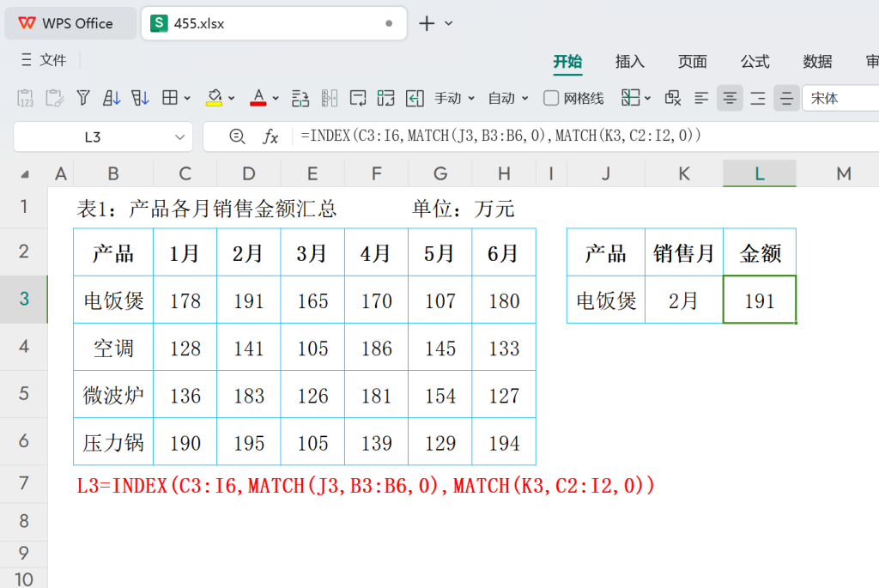Click the title 表1：产品各月销售金额汇总
Viewport: 879px width, 588px height.
click(207, 209)
